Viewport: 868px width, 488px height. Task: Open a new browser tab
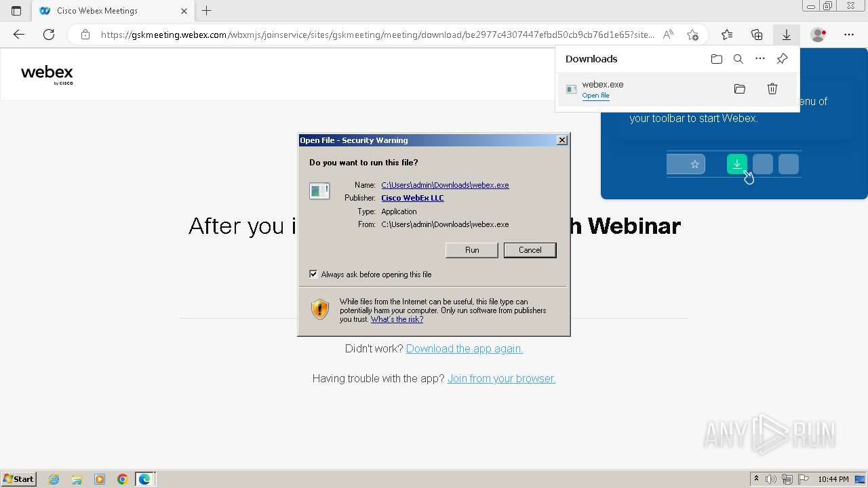click(x=207, y=11)
